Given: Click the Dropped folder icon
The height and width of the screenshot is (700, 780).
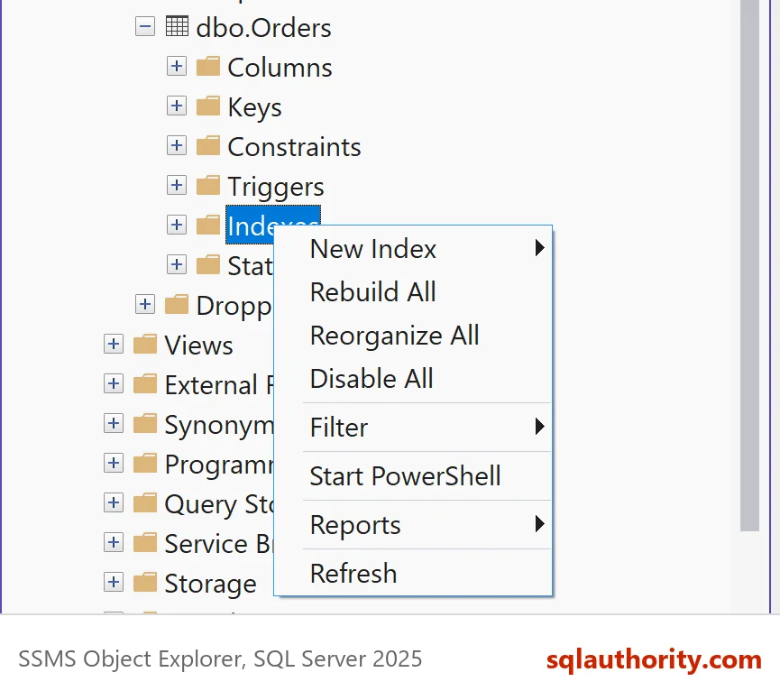Looking at the screenshot, I should coord(177,304).
